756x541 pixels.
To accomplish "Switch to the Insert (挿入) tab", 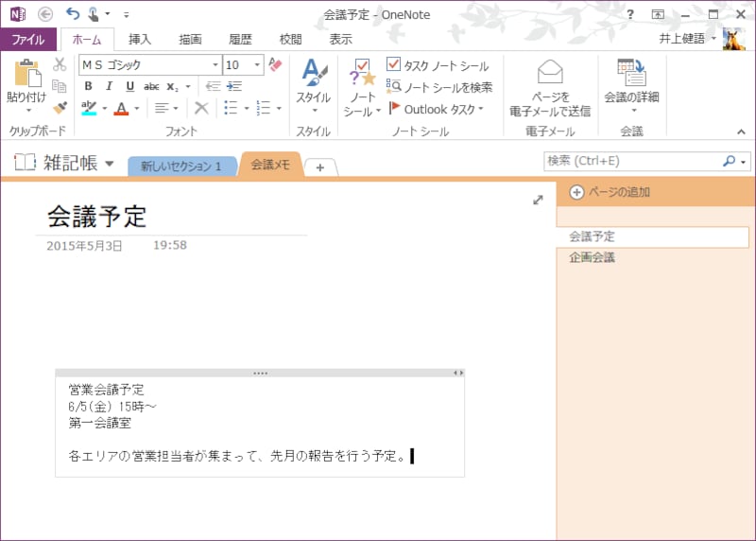I will coord(139,39).
